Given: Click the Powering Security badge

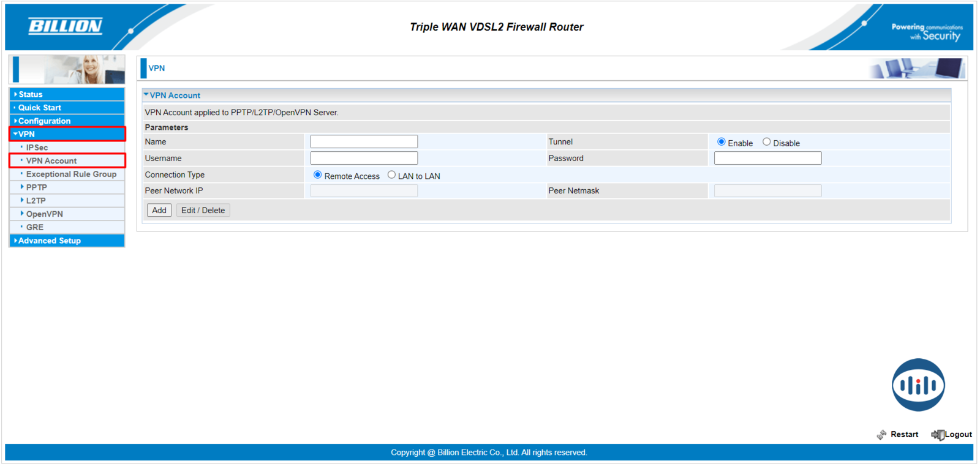Looking at the screenshot, I should (x=927, y=32).
